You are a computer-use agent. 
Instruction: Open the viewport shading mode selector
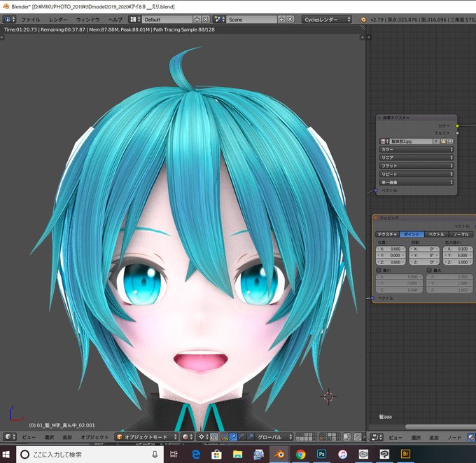click(x=188, y=437)
